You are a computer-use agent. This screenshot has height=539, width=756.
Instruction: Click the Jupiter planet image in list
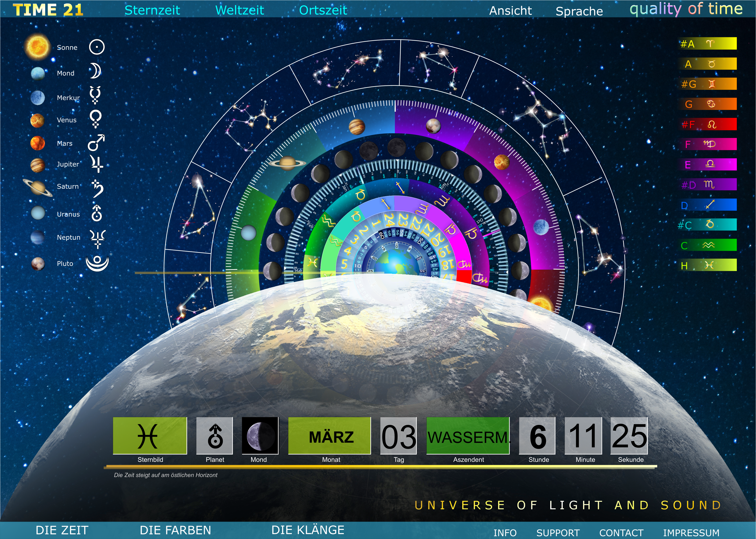pyautogui.click(x=37, y=165)
